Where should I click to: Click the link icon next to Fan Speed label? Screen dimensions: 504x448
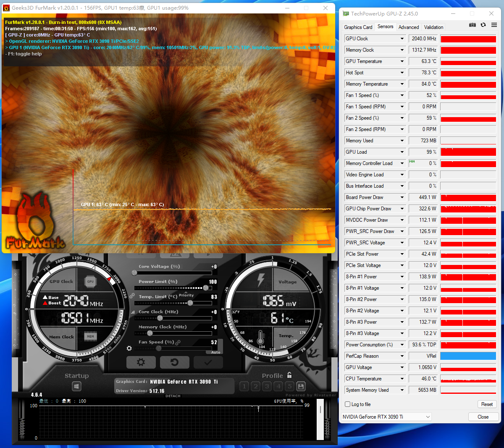point(178,342)
